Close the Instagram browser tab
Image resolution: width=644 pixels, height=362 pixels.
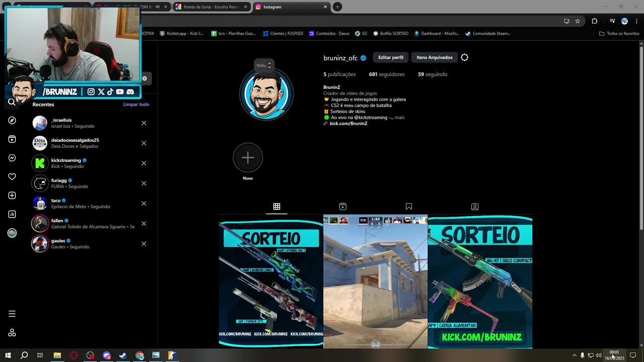[x=325, y=7]
